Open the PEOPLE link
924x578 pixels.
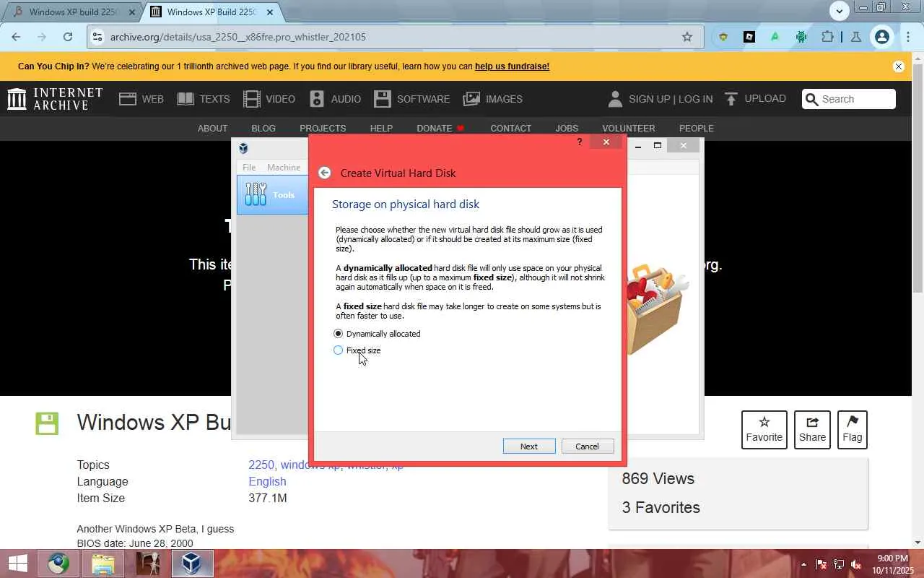tap(697, 128)
